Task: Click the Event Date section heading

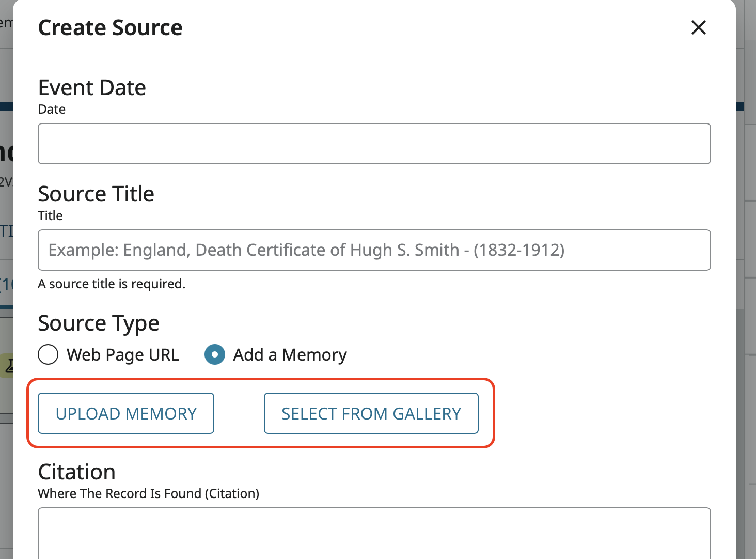Action: 92,88
